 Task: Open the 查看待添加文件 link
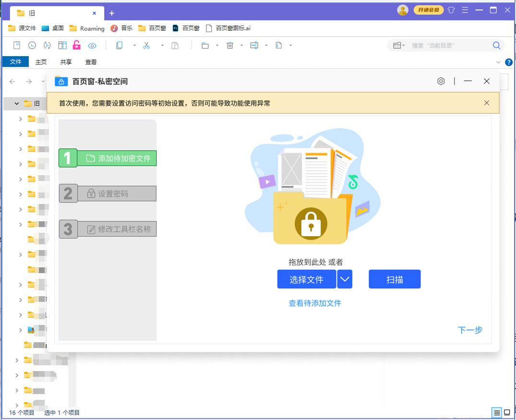tap(314, 303)
